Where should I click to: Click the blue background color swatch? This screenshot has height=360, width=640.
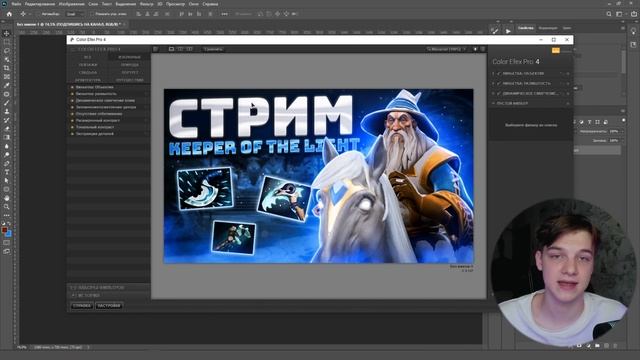click(9, 234)
